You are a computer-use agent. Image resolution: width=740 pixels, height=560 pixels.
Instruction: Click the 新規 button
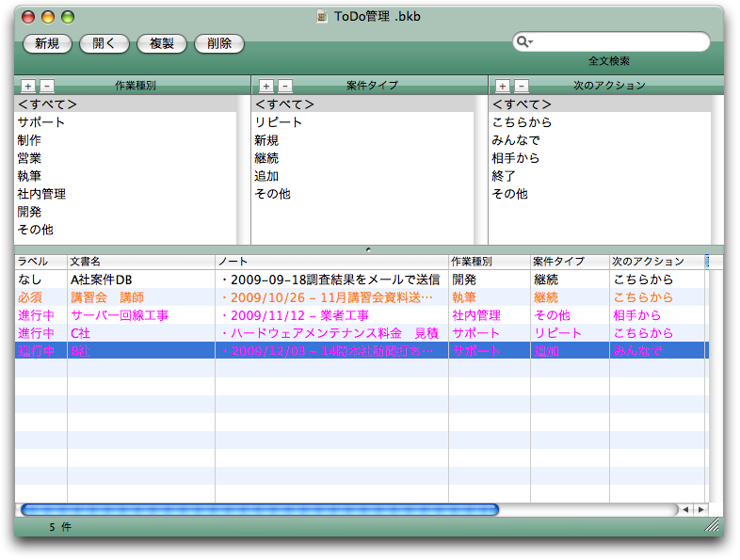click(x=47, y=43)
